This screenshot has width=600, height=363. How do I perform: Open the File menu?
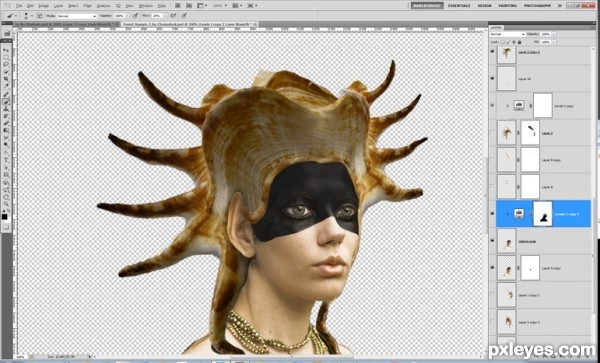(19, 6)
